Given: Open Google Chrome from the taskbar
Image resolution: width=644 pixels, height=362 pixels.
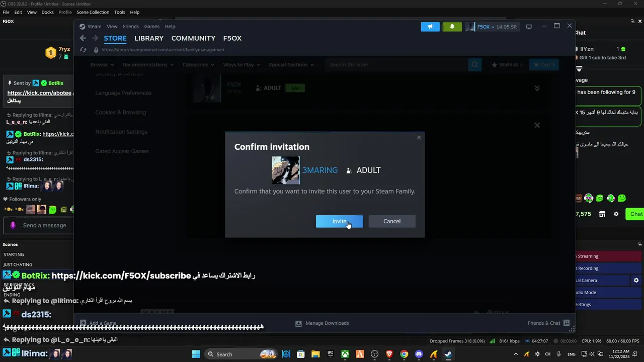Looking at the screenshot, I should (x=404, y=354).
